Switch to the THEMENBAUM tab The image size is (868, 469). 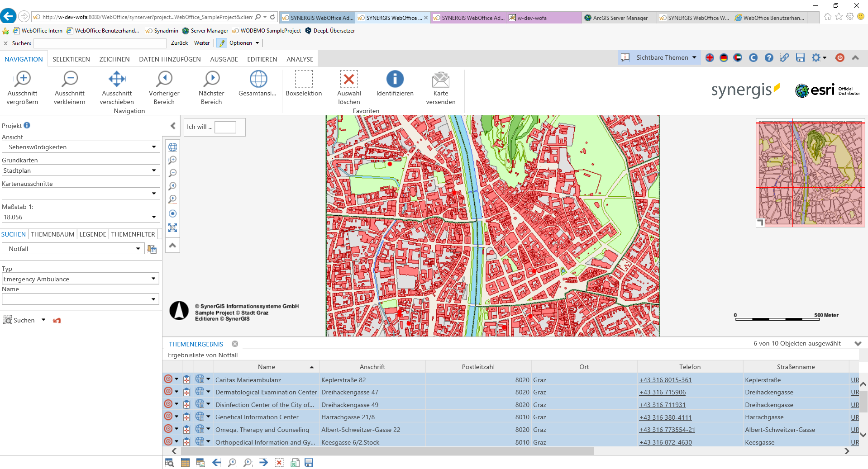(52, 234)
